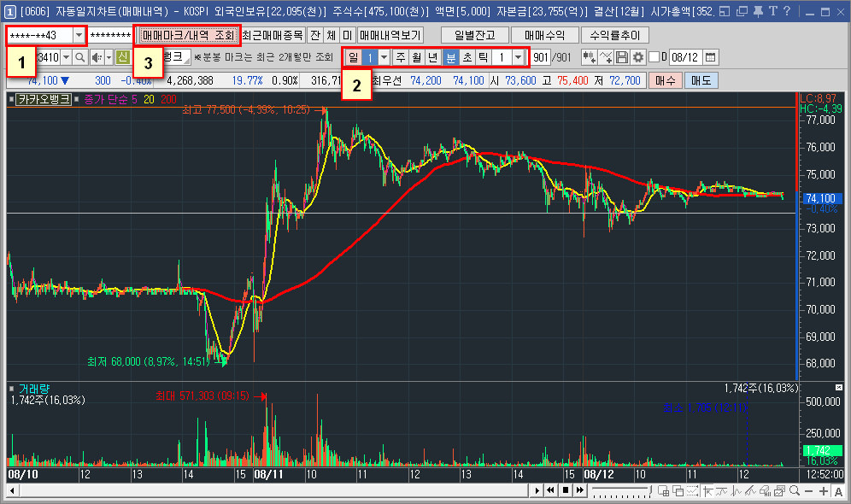This screenshot has height=504, width=851.
Task: Click the plus zoom-in icon at bottom right
Action: [822, 490]
